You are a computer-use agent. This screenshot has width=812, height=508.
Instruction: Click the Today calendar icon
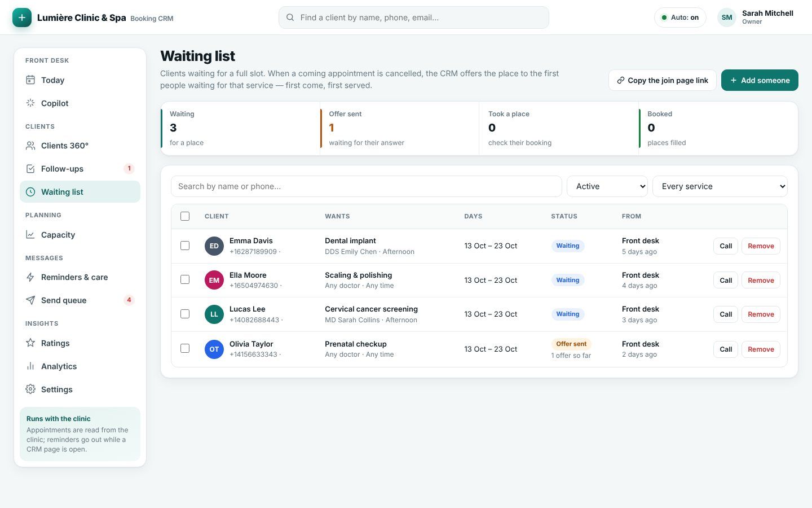30,80
